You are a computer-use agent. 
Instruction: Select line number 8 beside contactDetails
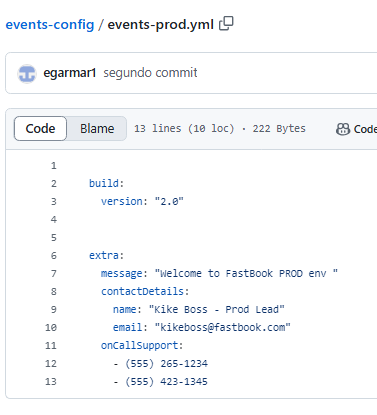pos(53,292)
